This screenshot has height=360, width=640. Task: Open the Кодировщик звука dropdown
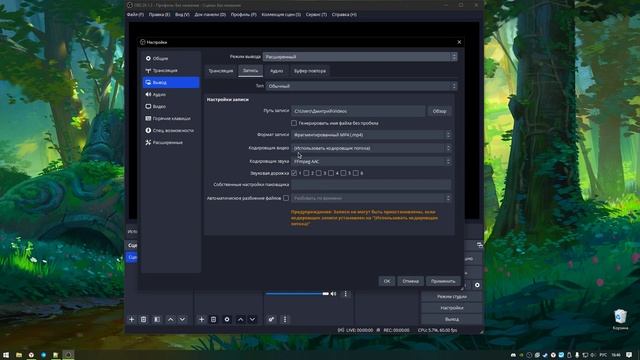[x=371, y=162]
